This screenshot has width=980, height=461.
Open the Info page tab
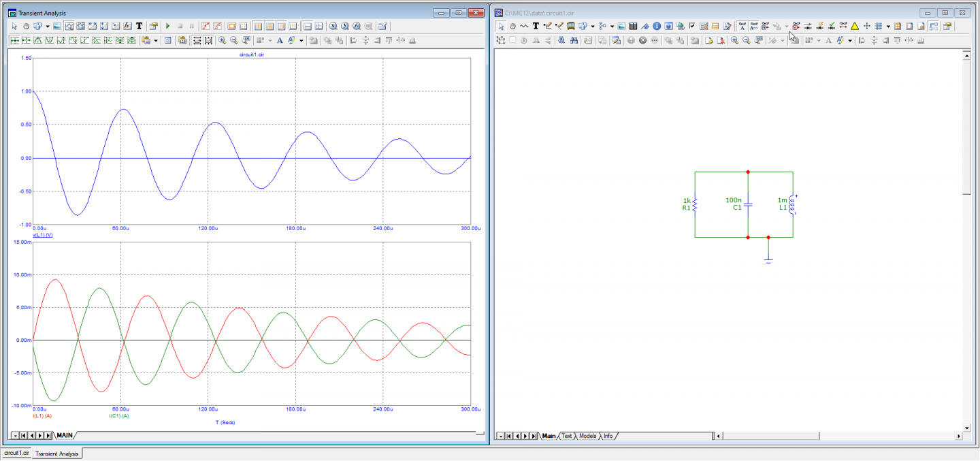point(608,436)
